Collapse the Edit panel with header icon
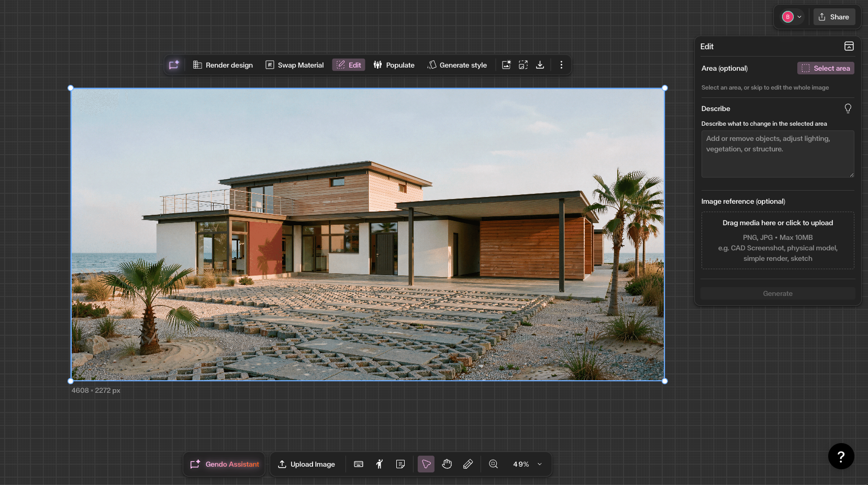 (849, 46)
